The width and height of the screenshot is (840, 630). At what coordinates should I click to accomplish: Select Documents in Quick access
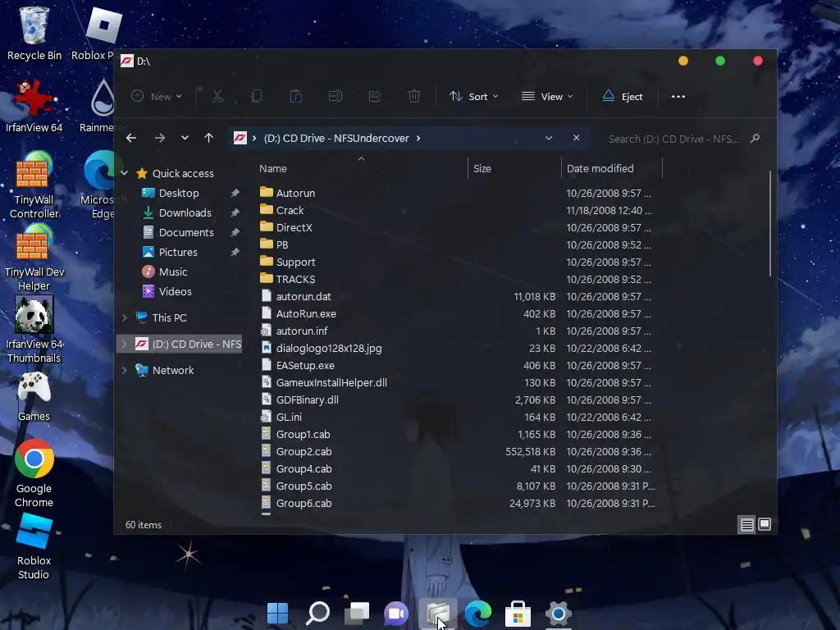pyautogui.click(x=186, y=232)
